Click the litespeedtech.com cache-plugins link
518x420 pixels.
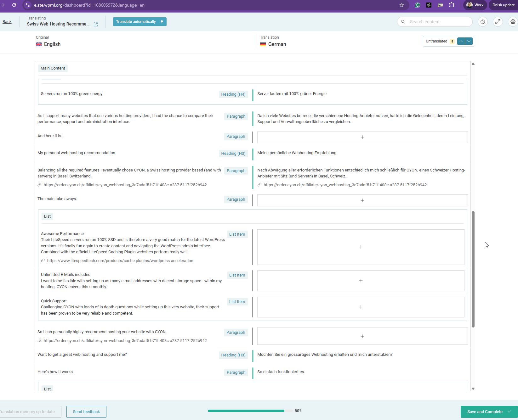point(120,261)
